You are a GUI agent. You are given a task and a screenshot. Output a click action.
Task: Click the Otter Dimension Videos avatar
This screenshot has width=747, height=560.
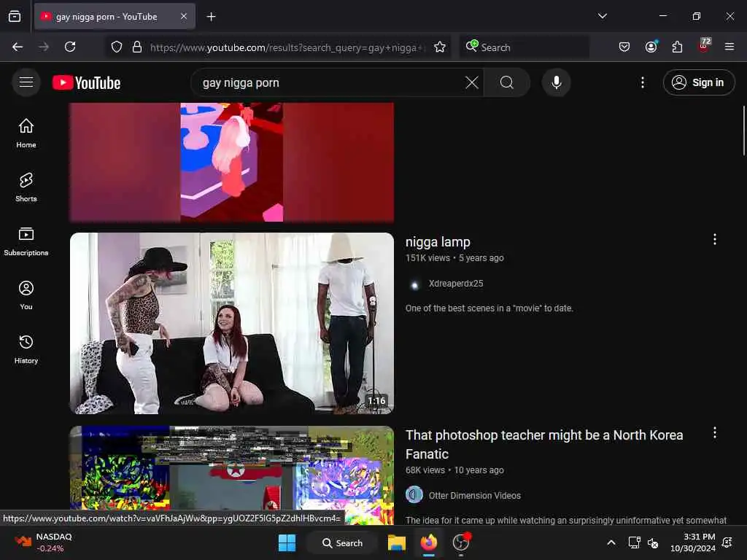pyautogui.click(x=414, y=495)
